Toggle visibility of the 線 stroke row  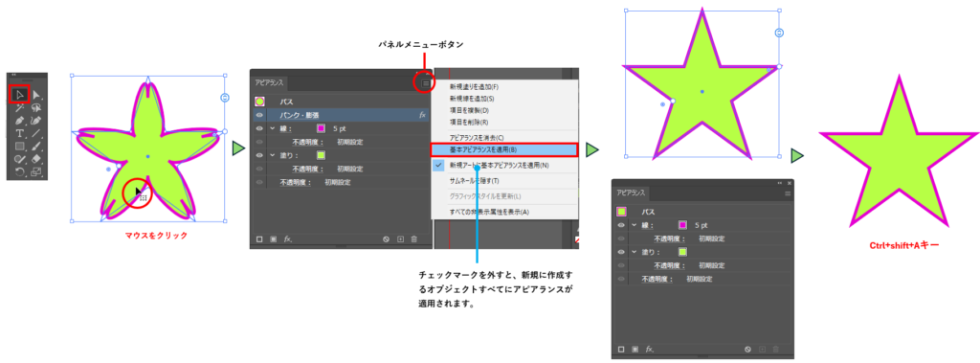pyautogui.click(x=258, y=128)
